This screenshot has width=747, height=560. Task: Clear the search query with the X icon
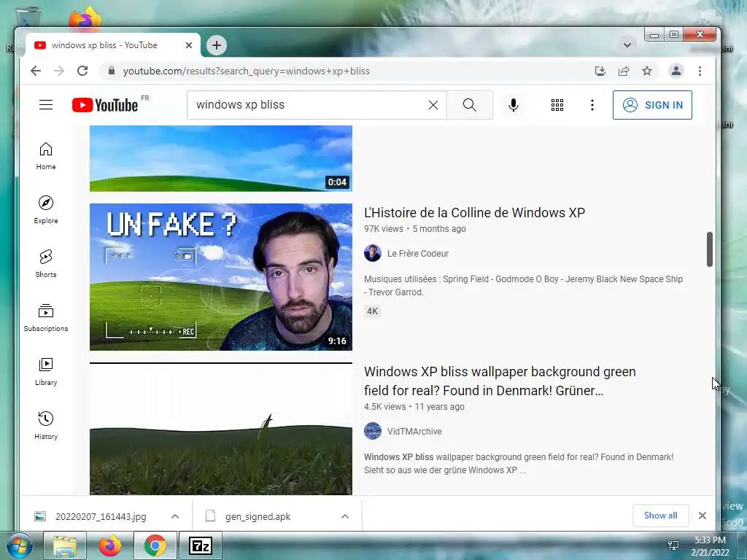(433, 105)
